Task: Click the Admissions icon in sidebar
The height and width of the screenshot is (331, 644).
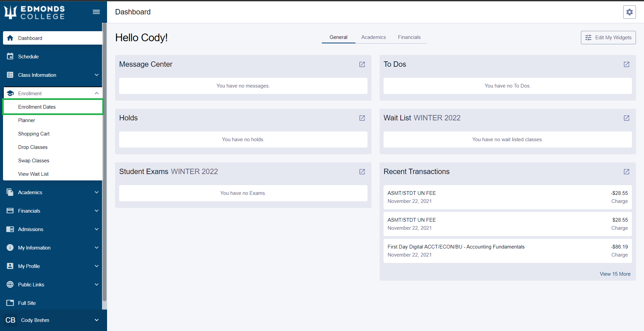Action: [10, 229]
